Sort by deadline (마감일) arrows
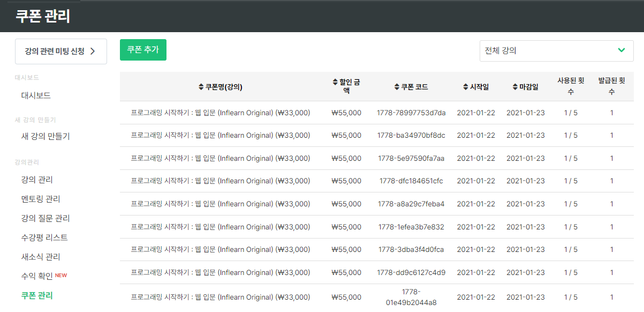644x312 pixels. [x=515, y=87]
